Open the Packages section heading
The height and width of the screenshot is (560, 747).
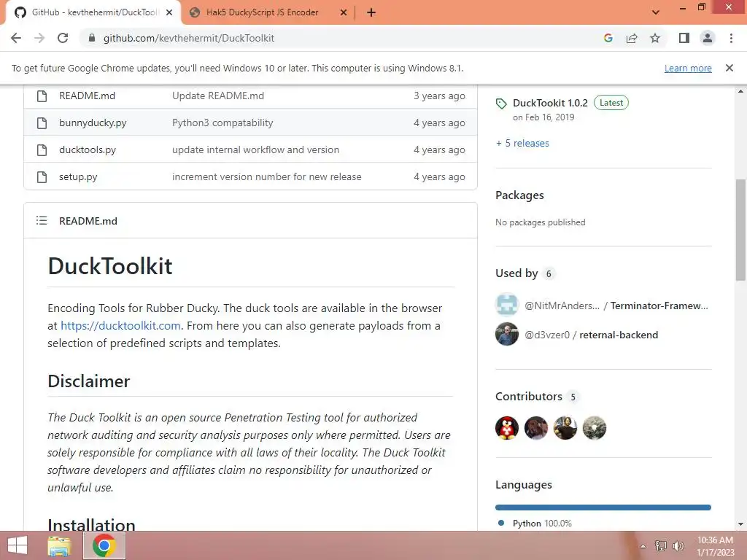pos(519,195)
